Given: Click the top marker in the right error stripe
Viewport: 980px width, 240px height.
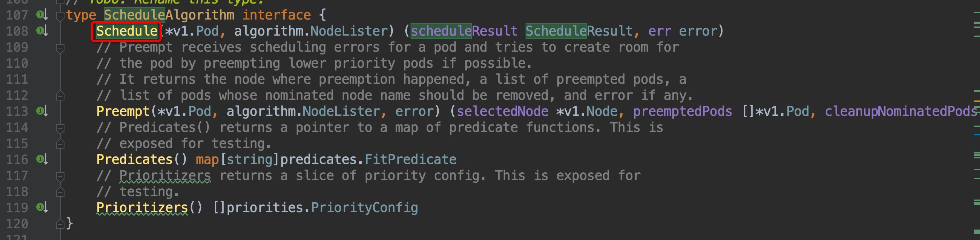Looking at the screenshot, I should point(977,13).
